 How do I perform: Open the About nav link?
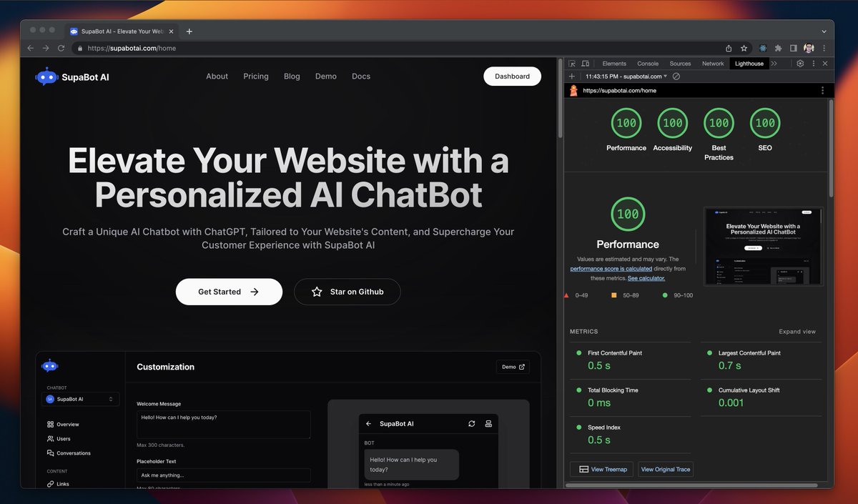pos(217,76)
